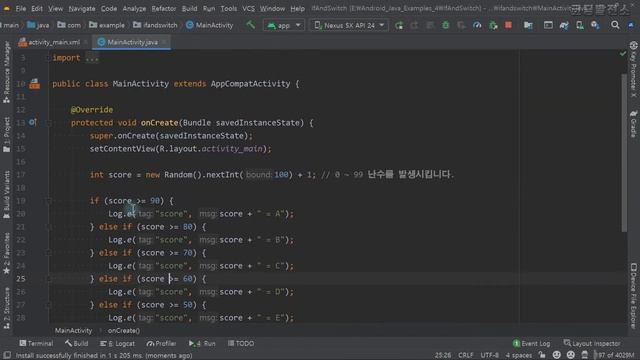Open the Edit menu
The height and width of the screenshot is (360, 640).
click(x=37, y=9)
